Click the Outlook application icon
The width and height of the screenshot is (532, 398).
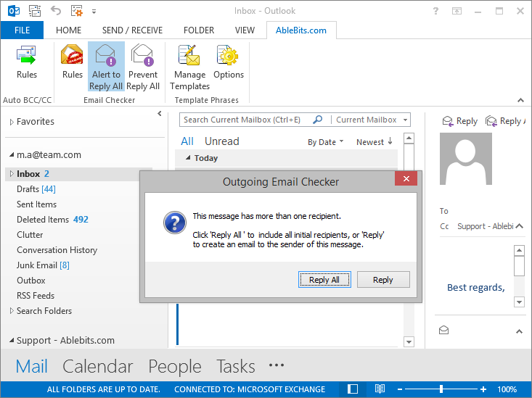click(14, 11)
